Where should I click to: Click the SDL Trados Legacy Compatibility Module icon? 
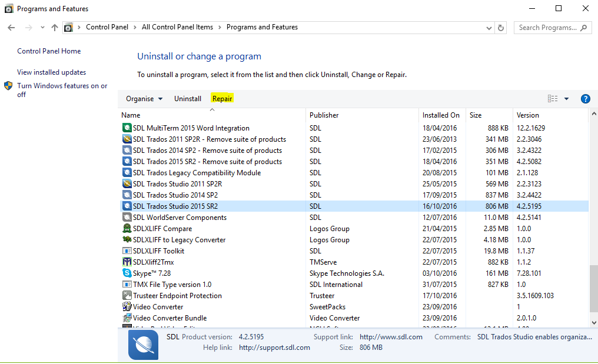pyautogui.click(x=127, y=173)
